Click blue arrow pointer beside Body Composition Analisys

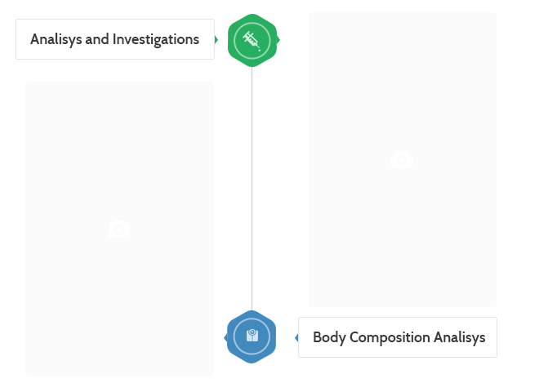296,337
